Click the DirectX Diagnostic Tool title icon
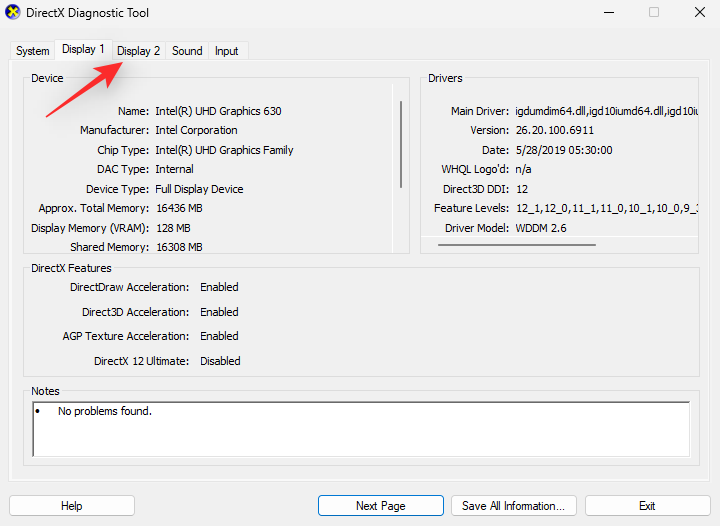Image resolution: width=720 pixels, height=526 pixels. [x=13, y=12]
